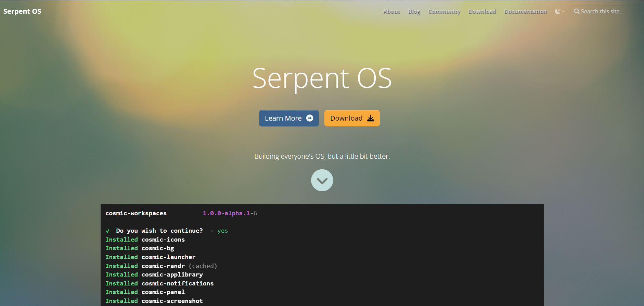Open the Download nav link
644x306 pixels.
(x=482, y=11)
